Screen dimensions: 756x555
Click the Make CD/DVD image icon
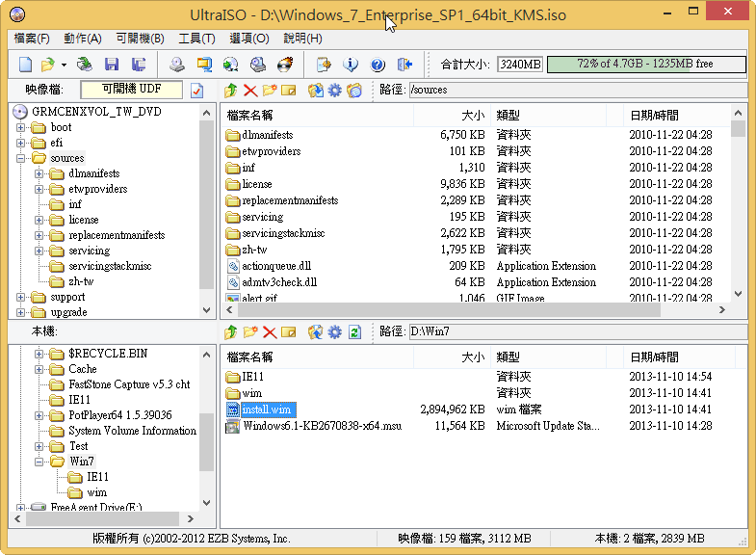coord(177,65)
